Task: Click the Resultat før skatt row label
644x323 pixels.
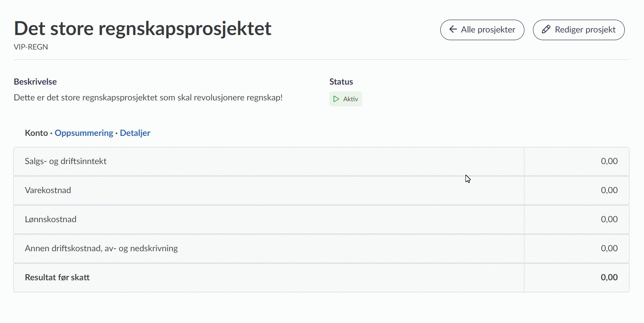Action: pos(57,277)
